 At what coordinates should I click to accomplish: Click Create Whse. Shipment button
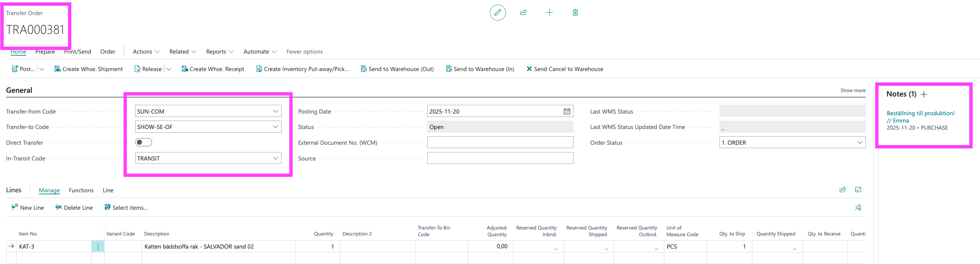pyautogui.click(x=88, y=69)
